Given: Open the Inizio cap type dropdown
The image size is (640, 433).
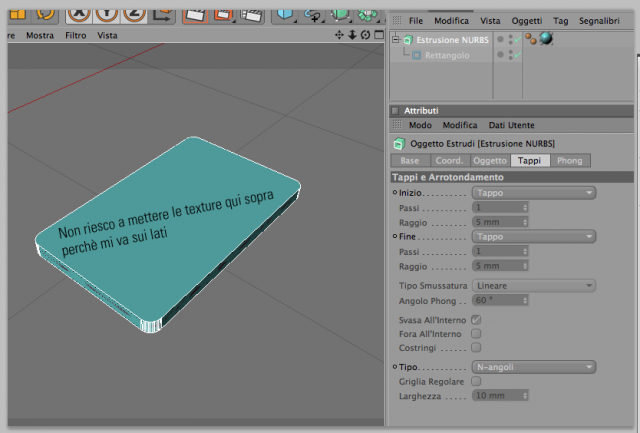Looking at the screenshot, I should click(534, 193).
